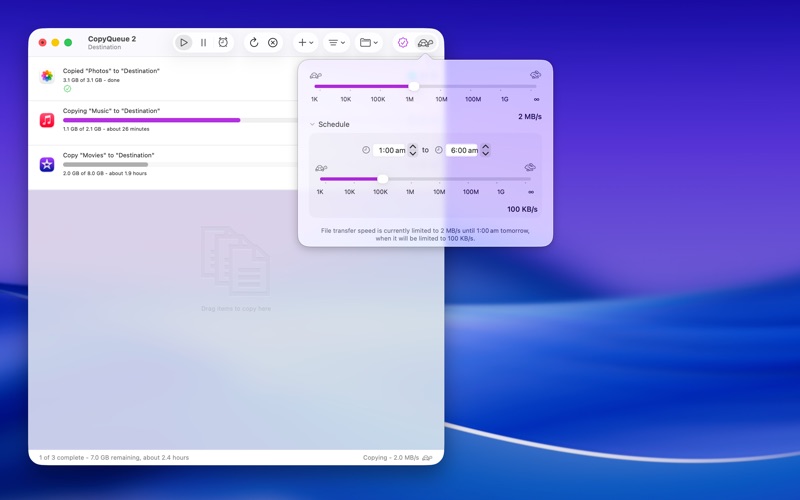Click the "Copying - 2.0 MB/s" status text
Screen dimensions: 800x500
point(391,458)
